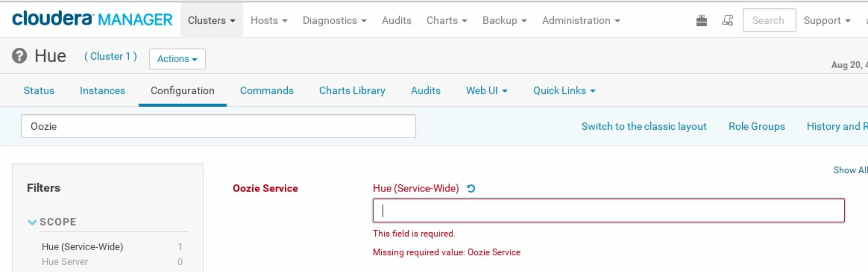Open the Diagnostics dropdown menu
The width and height of the screenshot is (868, 272).
pos(335,20)
